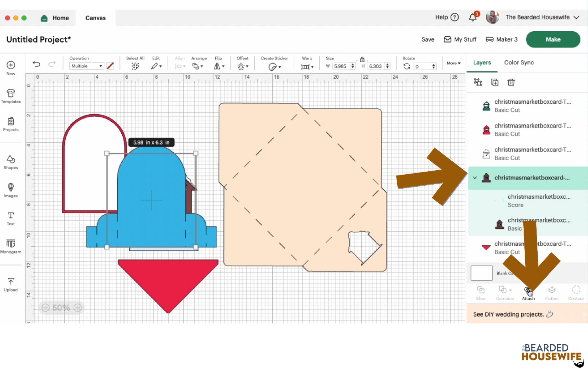Zoom in on the canvas
This screenshot has width=588, height=374.
point(78,308)
